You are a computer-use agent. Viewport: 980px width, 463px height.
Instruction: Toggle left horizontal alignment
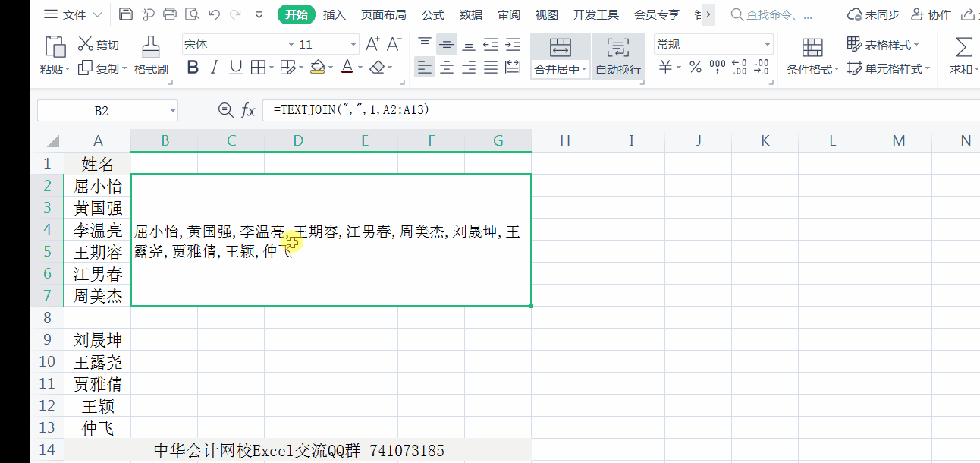[x=425, y=68]
